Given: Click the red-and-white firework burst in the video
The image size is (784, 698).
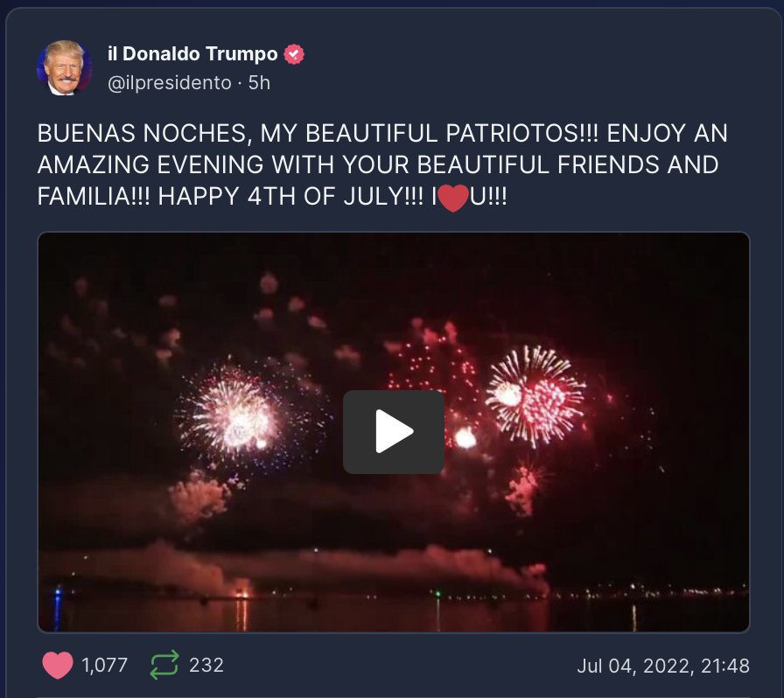Looking at the screenshot, I should (x=535, y=395).
